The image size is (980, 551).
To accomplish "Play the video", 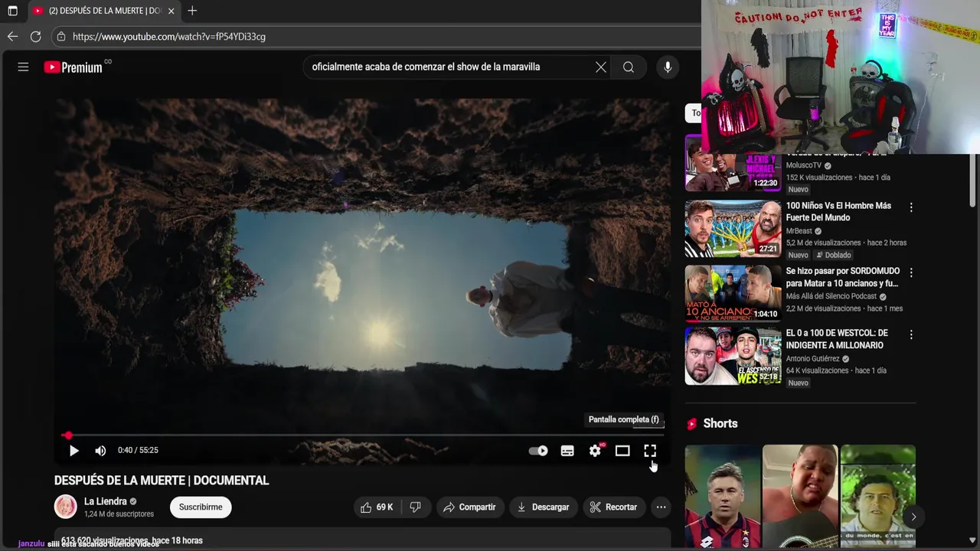I will (x=73, y=451).
